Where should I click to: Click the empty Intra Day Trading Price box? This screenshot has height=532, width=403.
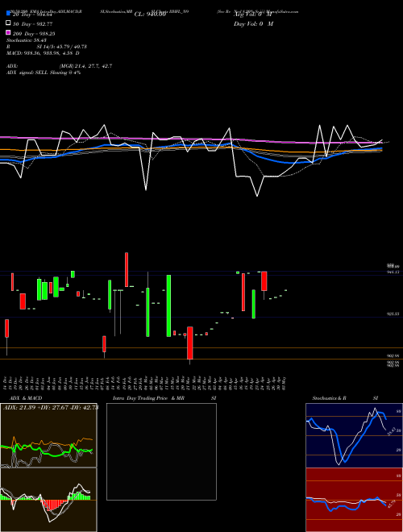[x=161, y=451]
